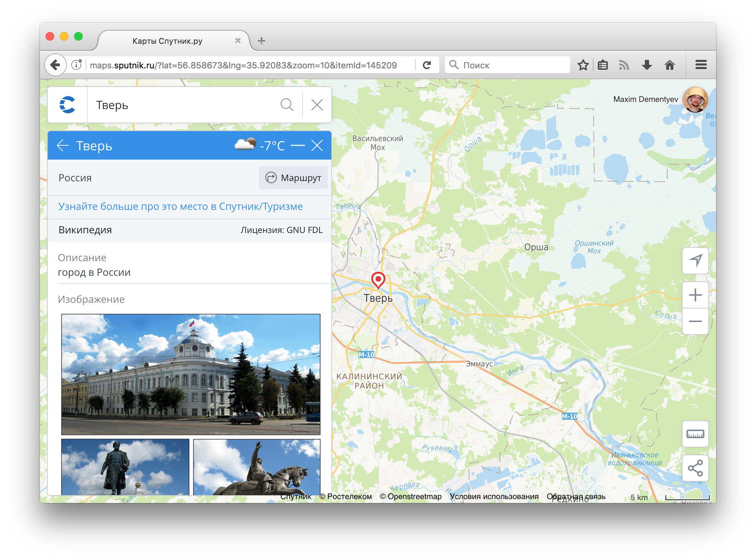This screenshot has width=756, height=560.
Task: Open Maxim Dementyev user avatar
Action: point(695,99)
